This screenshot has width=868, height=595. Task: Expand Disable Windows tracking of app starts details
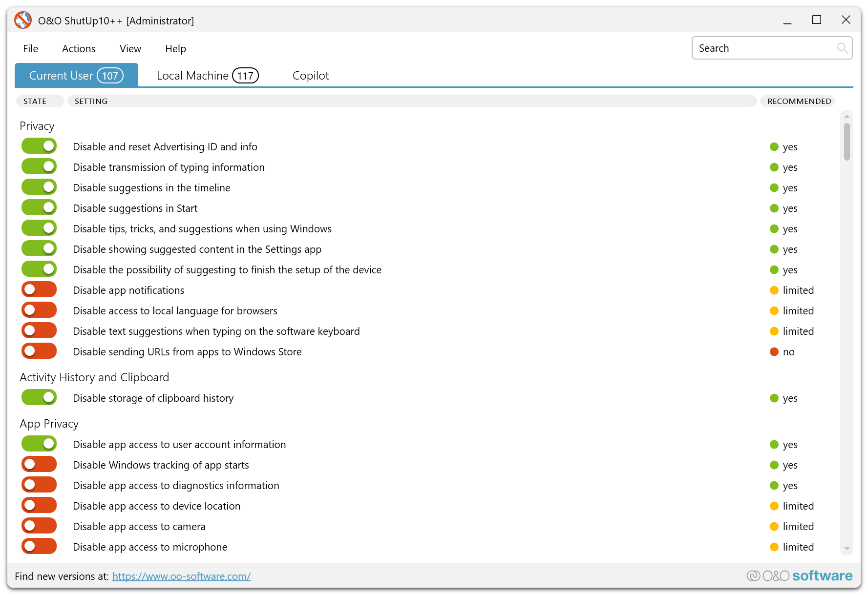[161, 465]
